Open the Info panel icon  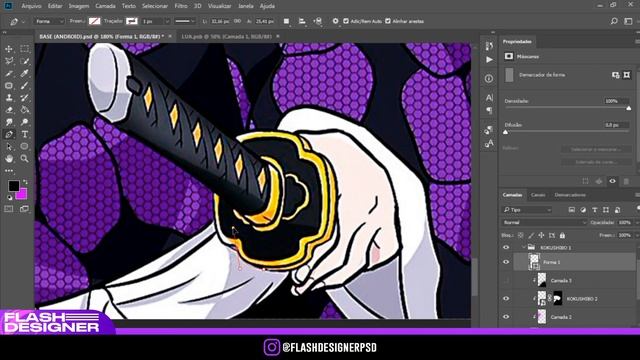click(489, 78)
